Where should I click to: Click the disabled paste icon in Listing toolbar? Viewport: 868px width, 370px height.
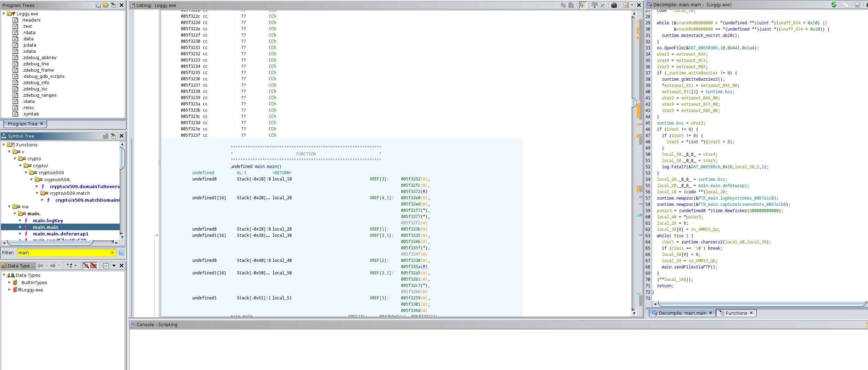point(571,5)
